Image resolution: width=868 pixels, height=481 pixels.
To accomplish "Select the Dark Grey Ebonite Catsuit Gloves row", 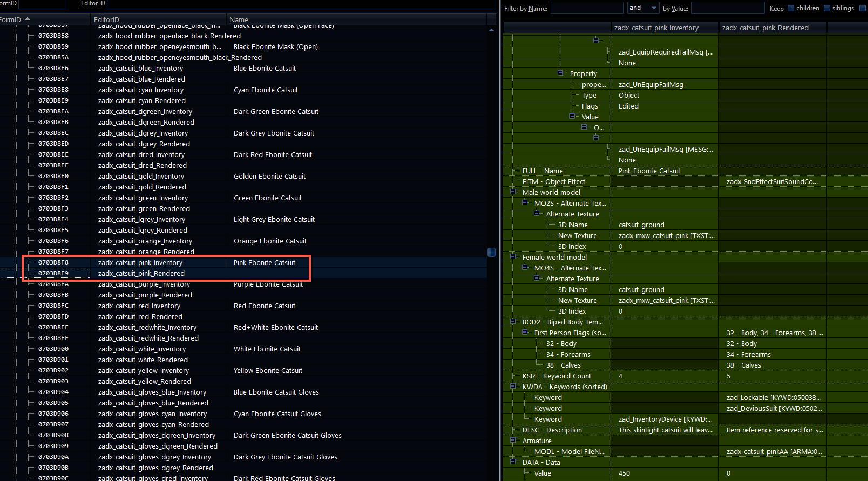I will click(243, 457).
